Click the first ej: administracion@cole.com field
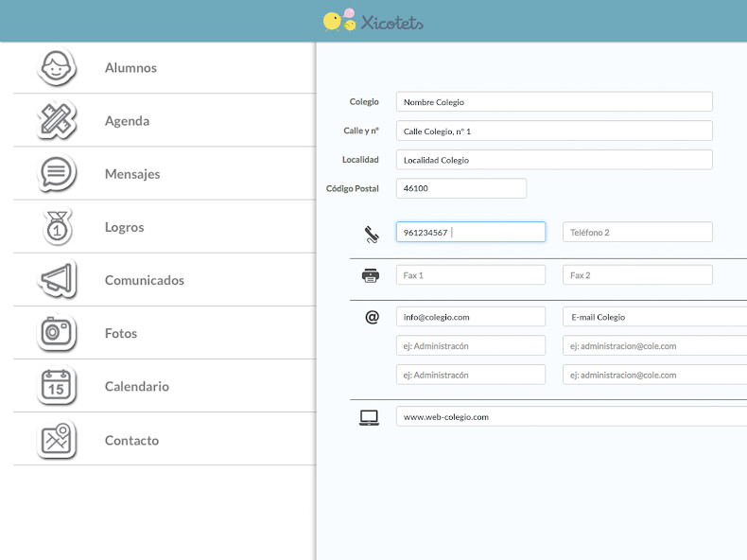 [x=655, y=345]
